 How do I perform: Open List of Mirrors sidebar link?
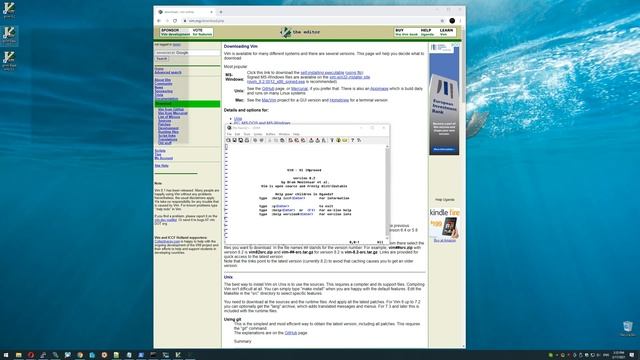coord(169,117)
